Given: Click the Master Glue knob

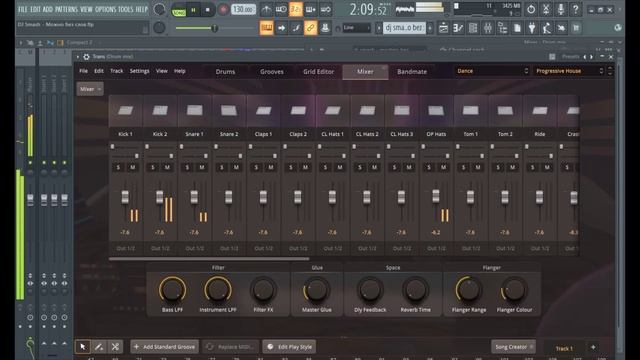Looking at the screenshot, I should [316, 290].
